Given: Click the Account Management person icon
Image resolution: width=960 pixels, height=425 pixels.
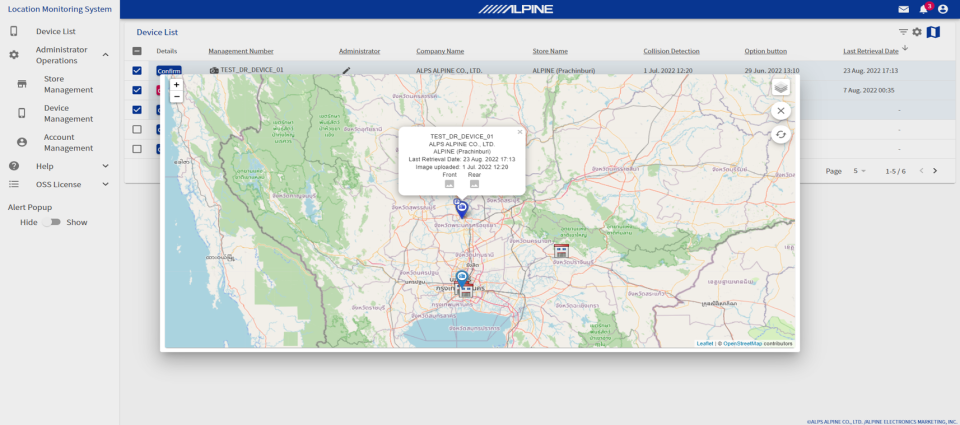Looking at the screenshot, I should point(22,142).
